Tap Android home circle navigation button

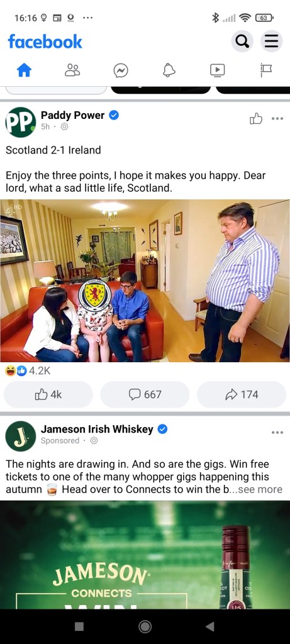(145, 626)
